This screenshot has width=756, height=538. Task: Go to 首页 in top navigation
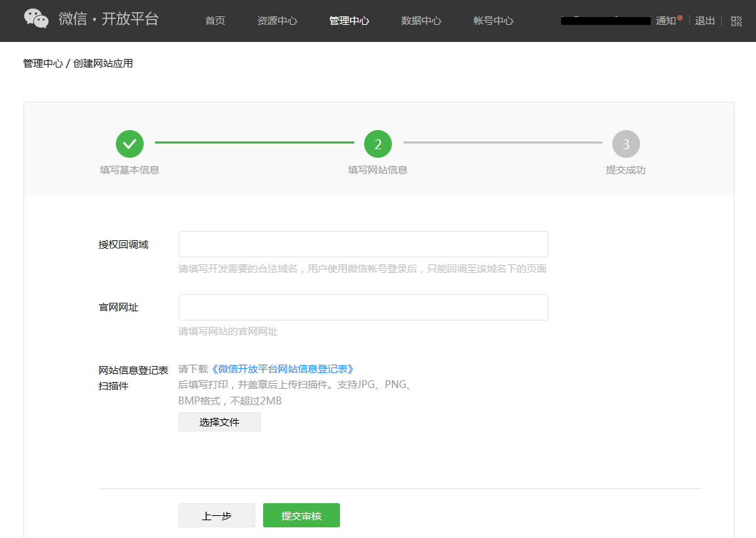tap(215, 21)
